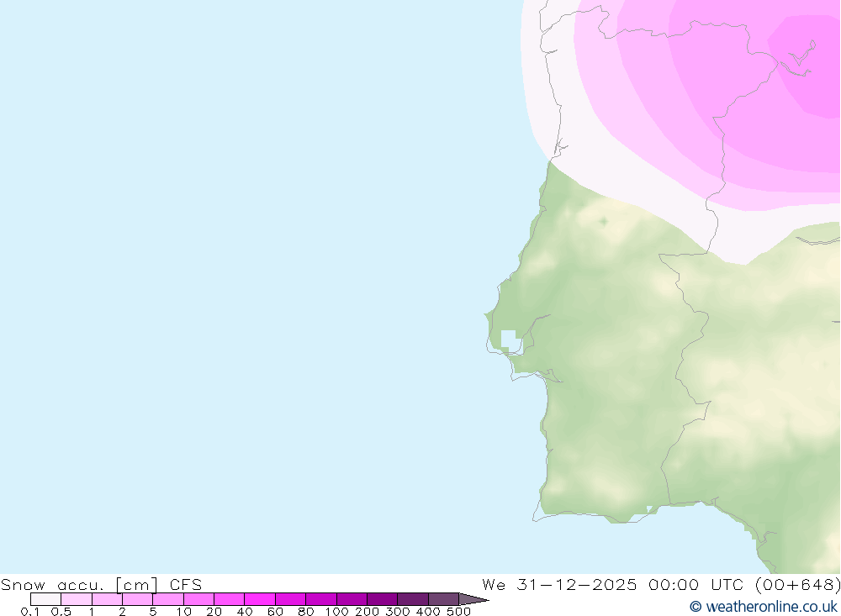
Task: Select the 300–400 cm legend color swatch
Action: (412, 599)
